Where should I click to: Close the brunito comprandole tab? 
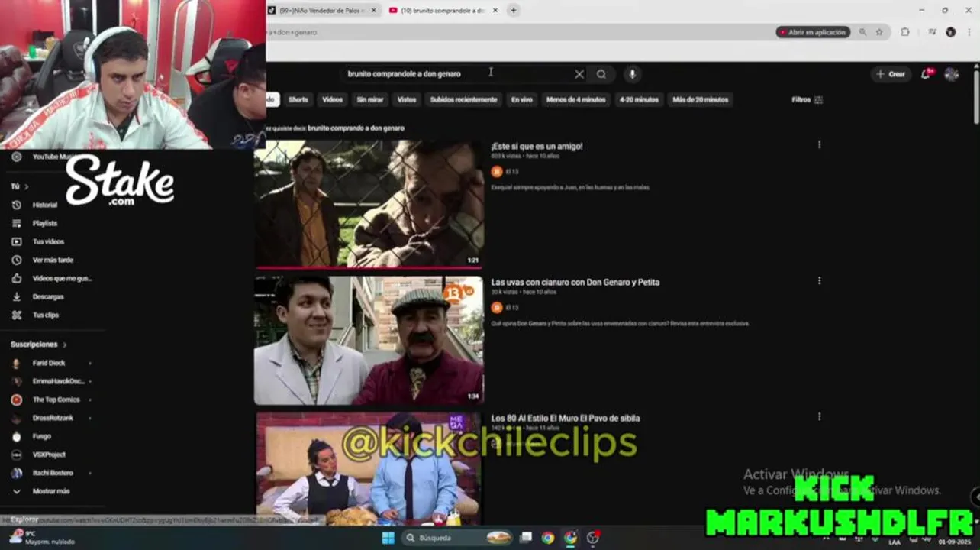point(495,10)
